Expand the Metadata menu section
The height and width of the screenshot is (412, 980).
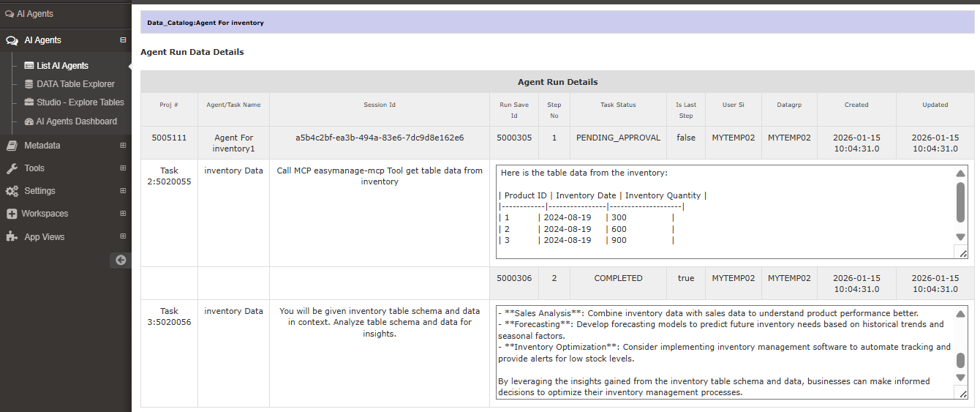click(x=123, y=146)
